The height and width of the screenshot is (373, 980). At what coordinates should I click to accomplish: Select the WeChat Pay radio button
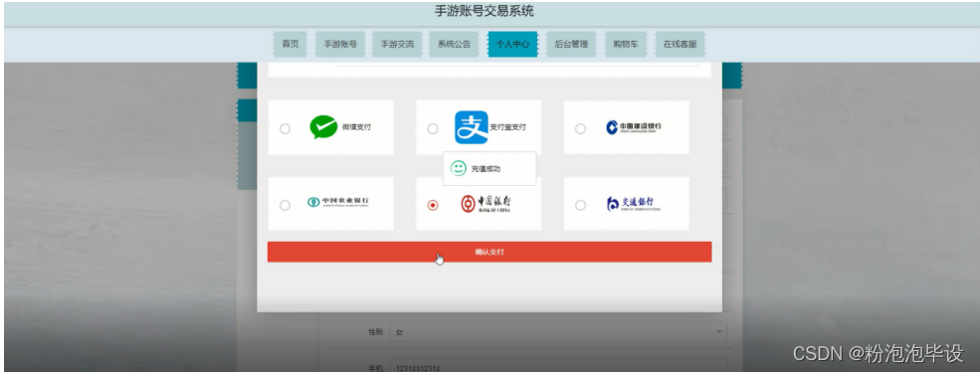click(285, 128)
